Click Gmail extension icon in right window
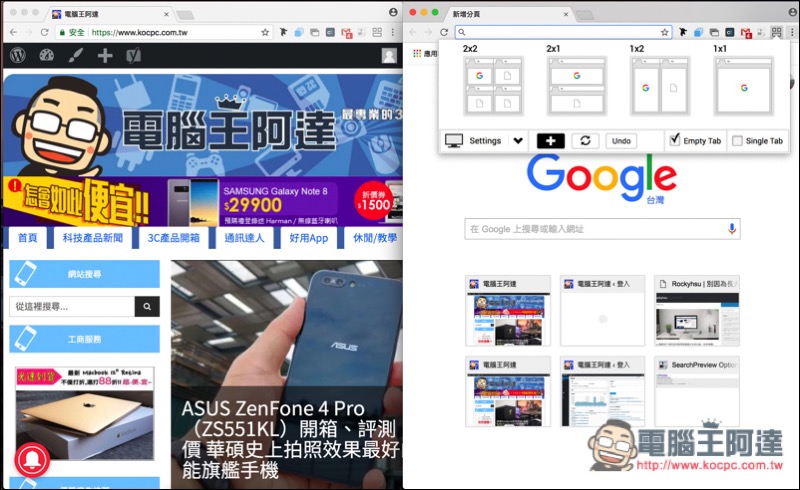 pos(746,33)
